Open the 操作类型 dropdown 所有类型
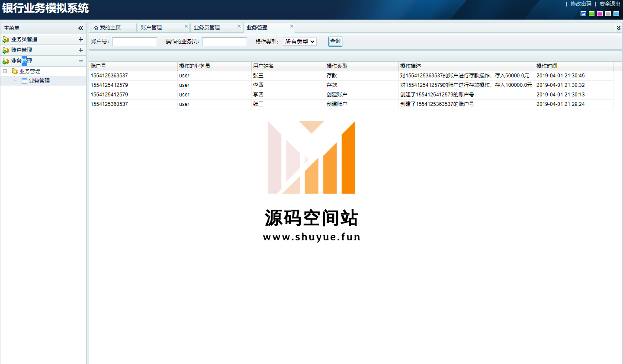 [300, 42]
